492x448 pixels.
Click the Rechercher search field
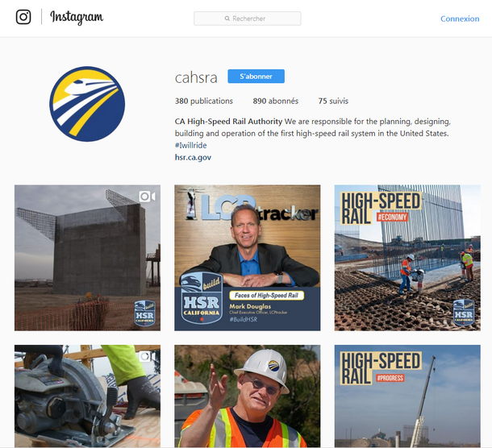(248, 19)
